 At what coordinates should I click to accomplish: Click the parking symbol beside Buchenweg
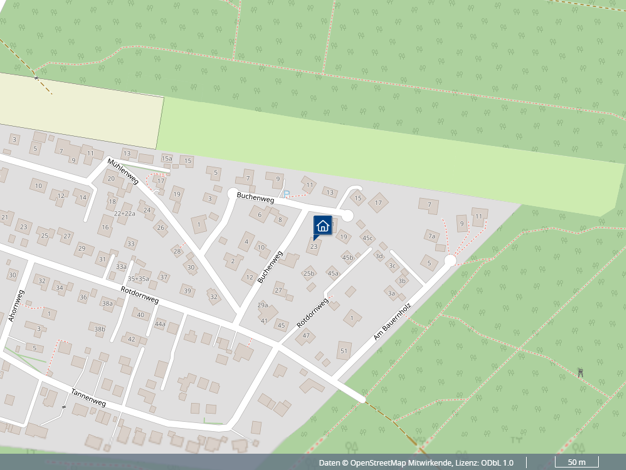[286, 193]
